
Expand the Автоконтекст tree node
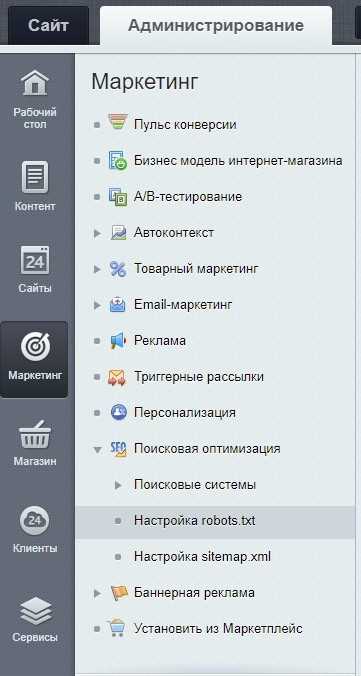[97, 233]
